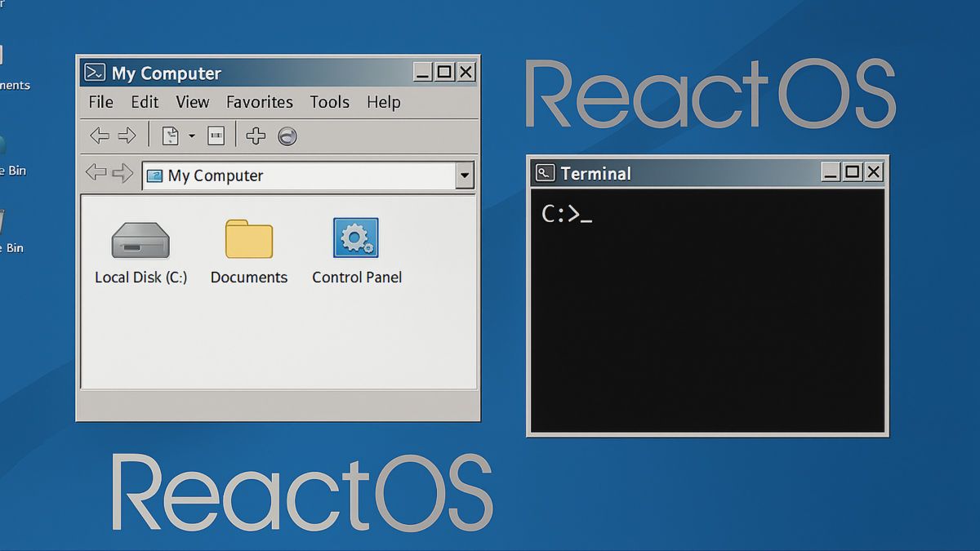Screen dimensions: 980x551
Task: Click the Forward arrow in the top toolbar
Action: (127, 136)
